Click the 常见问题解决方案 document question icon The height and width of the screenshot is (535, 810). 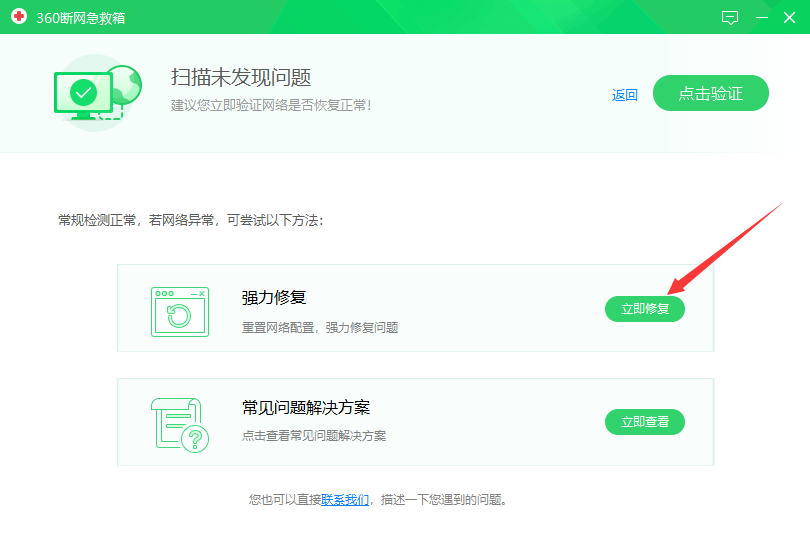coord(180,425)
